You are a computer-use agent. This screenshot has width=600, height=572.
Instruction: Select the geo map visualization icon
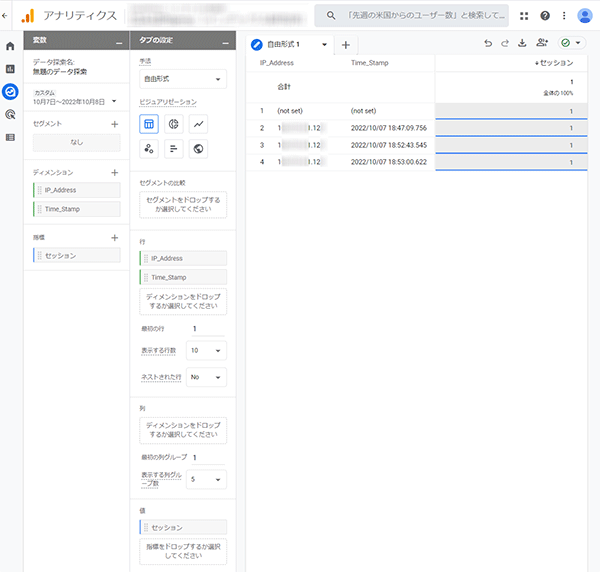pyautogui.click(x=198, y=149)
